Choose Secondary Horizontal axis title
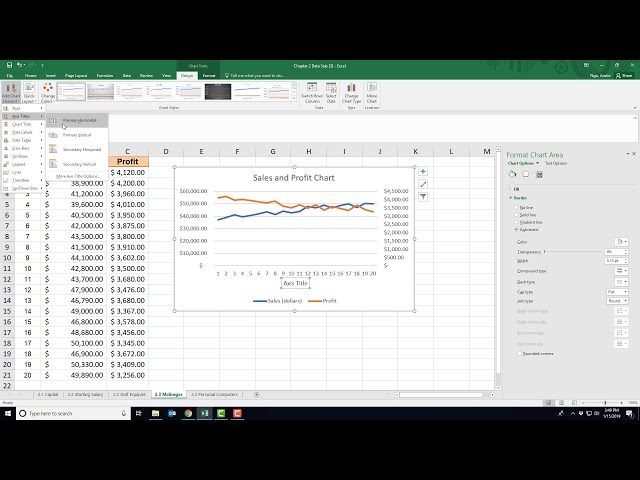 (x=78, y=149)
